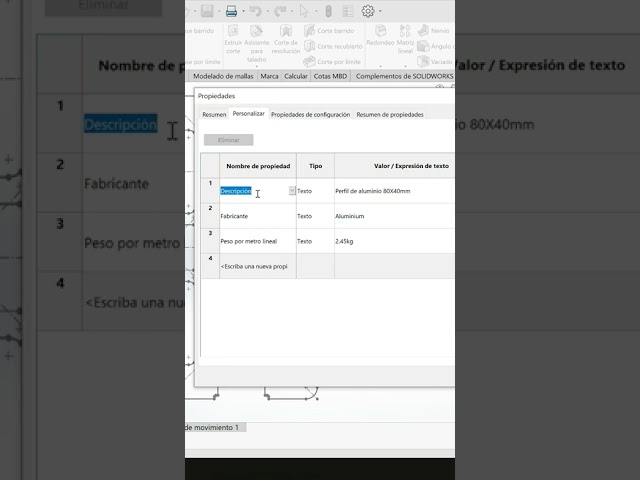Select the Nervio rib tool
640x480 pixels.
433,31
